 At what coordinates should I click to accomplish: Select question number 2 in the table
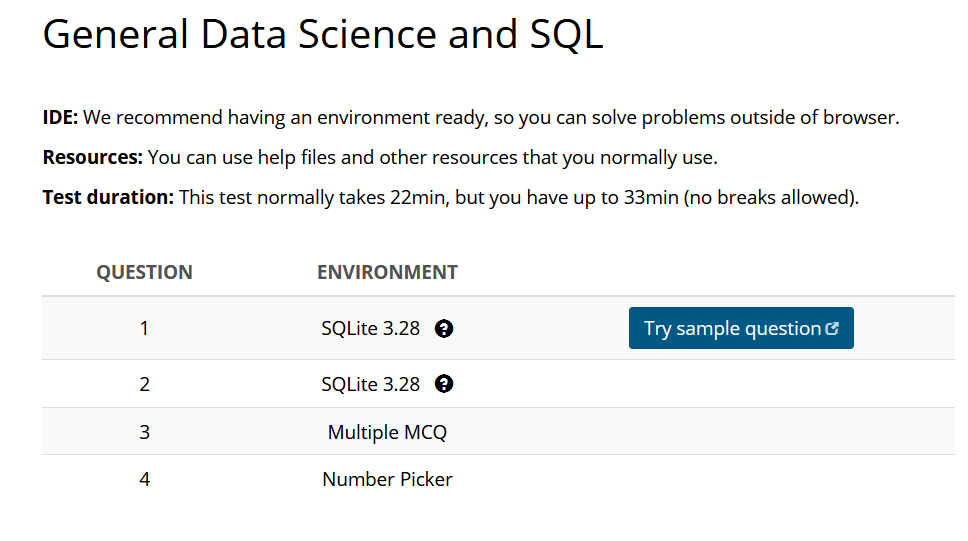144,384
